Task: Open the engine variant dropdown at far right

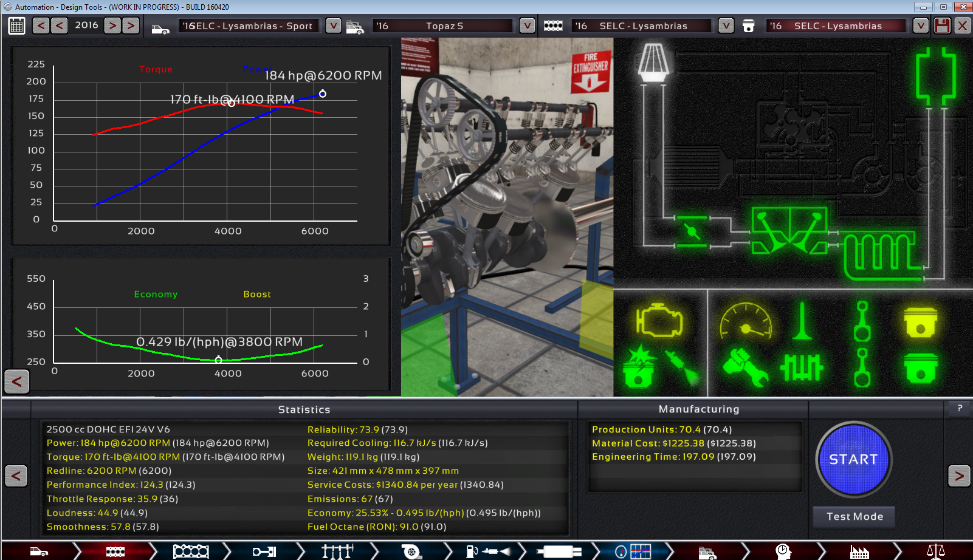Action: [x=921, y=26]
